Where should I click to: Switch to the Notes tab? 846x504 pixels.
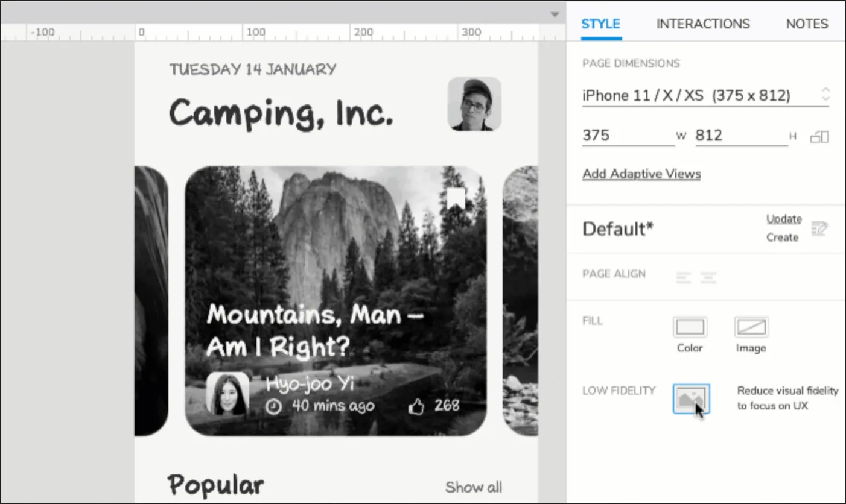click(x=807, y=24)
